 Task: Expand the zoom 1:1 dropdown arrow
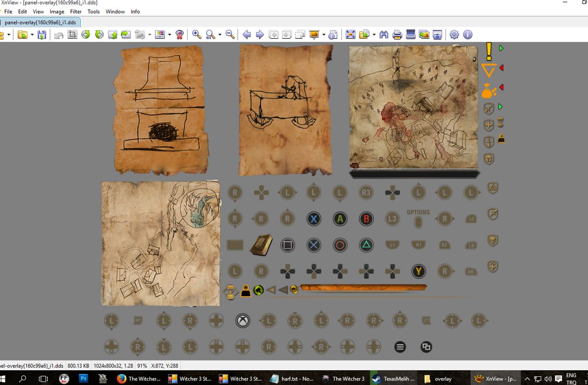220,34
